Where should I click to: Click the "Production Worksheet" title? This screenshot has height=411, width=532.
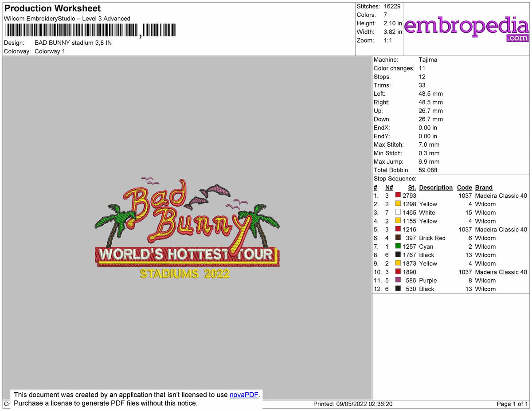(x=52, y=8)
